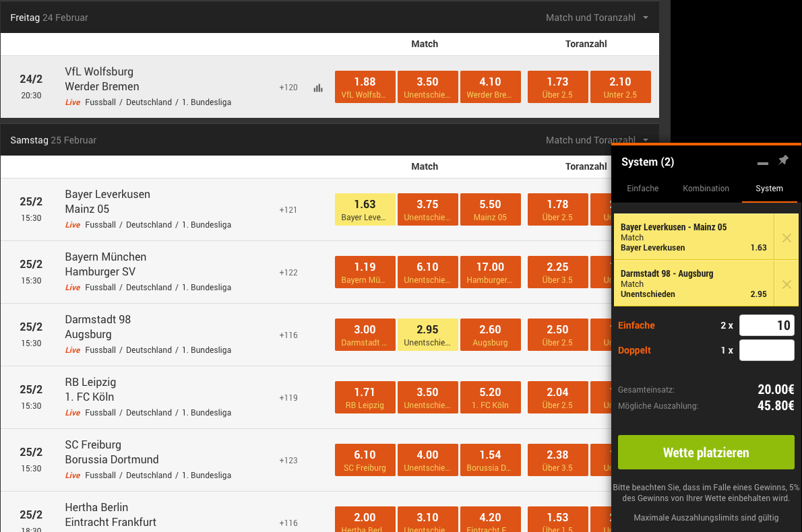
Task: Focus the Doppelt stake input field
Action: click(x=767, y=350)
